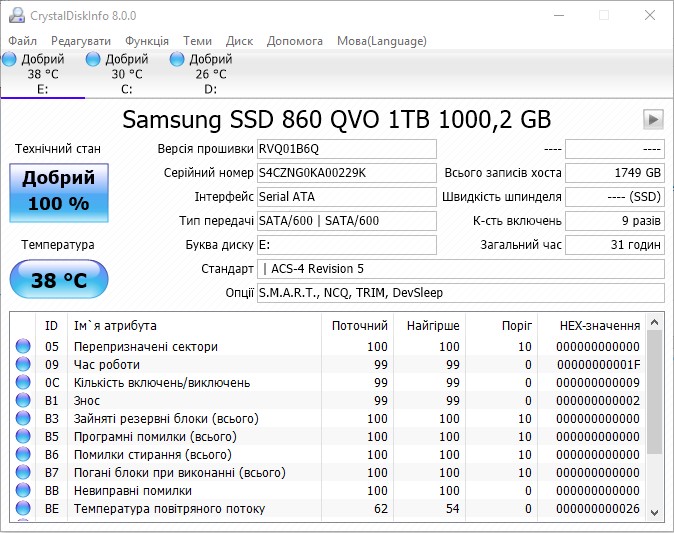Screen dimensions: 674x533
Task: Select the Помилки стирання (всього) row
Action: 328,455
